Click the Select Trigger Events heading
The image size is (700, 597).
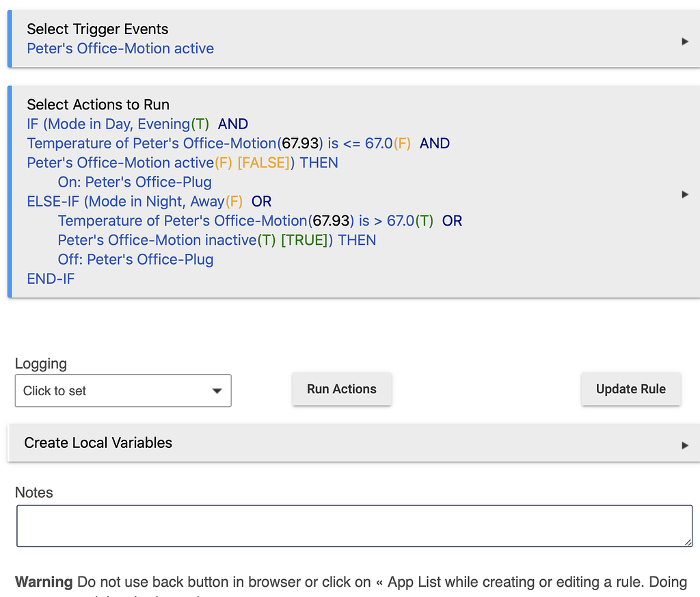click(98, 29)
